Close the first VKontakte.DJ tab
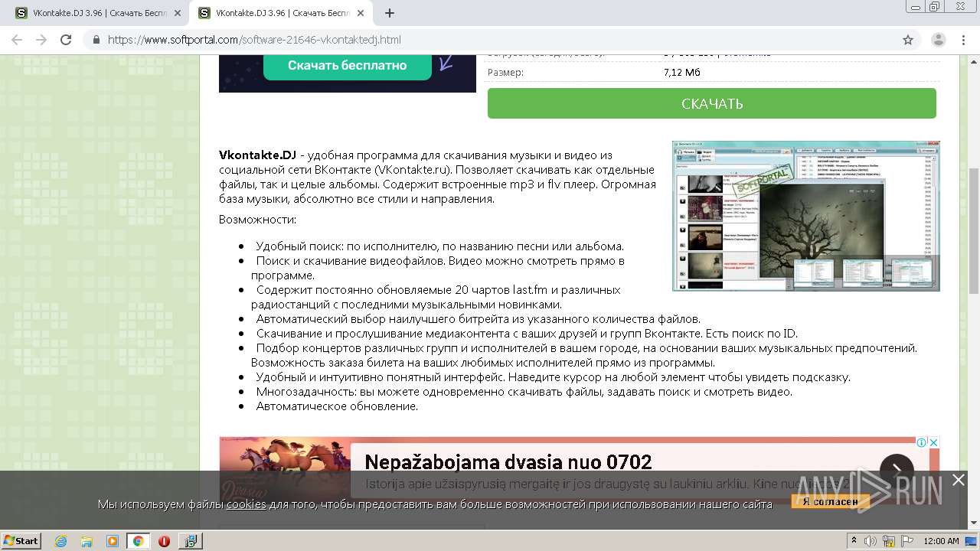This screenshot has width=980, height=551. [178, 13]
